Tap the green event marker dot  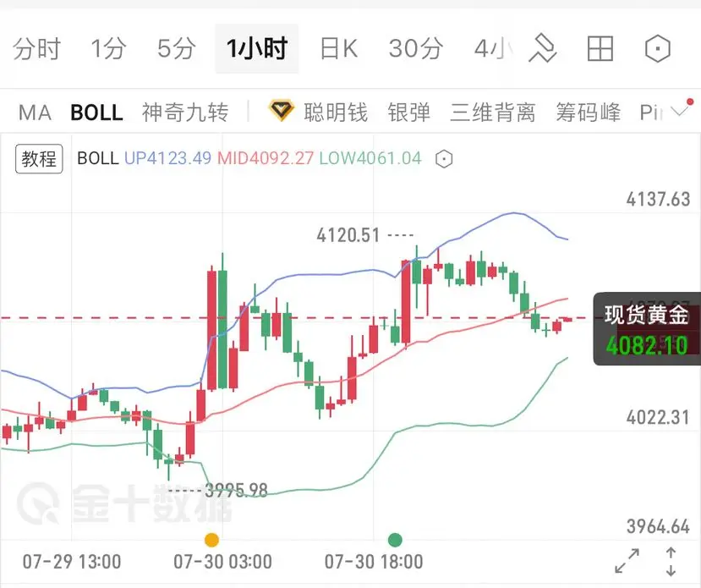(395, 540)
